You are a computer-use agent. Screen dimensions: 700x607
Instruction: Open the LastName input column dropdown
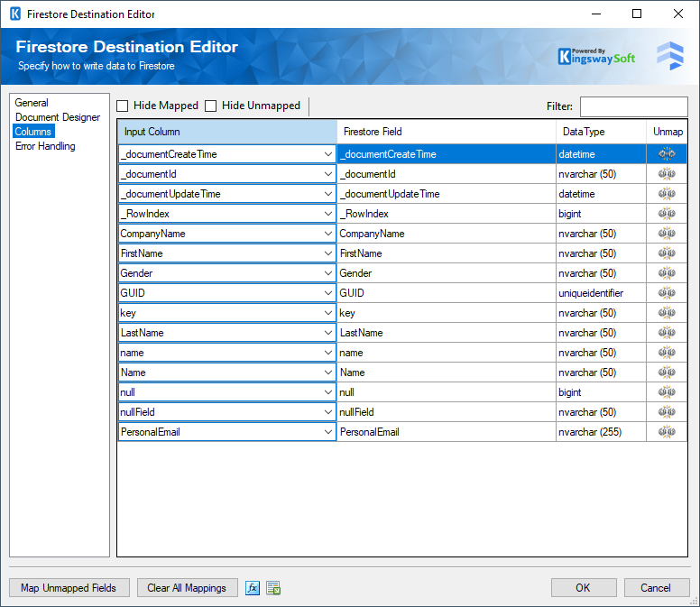328,333
